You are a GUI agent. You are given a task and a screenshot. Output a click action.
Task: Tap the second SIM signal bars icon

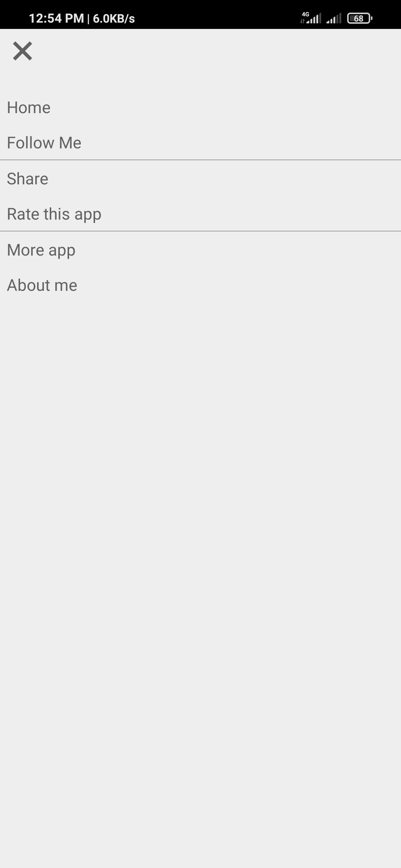pyautogui.click(x=333, y=18)
